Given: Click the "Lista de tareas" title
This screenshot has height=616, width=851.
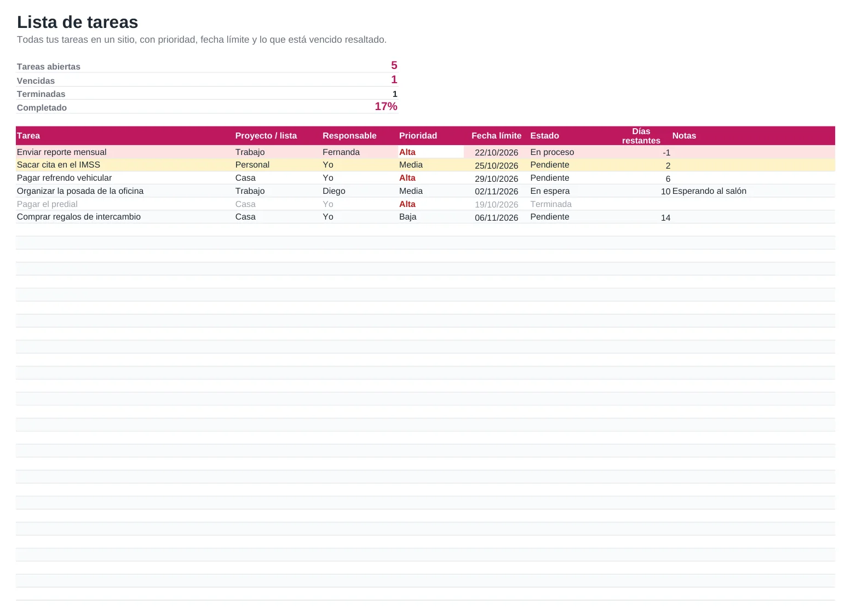Looking at the screenshot, I should (x=77, y=22).
